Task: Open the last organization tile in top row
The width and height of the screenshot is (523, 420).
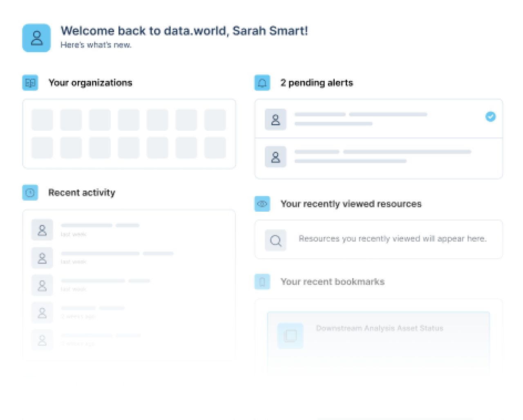Action: [x=215, y=120]
